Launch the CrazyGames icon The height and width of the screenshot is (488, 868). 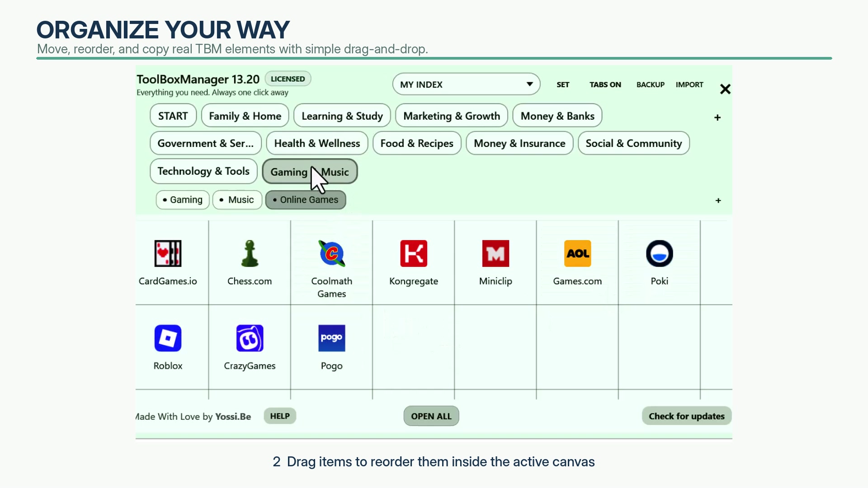(250, 338)
